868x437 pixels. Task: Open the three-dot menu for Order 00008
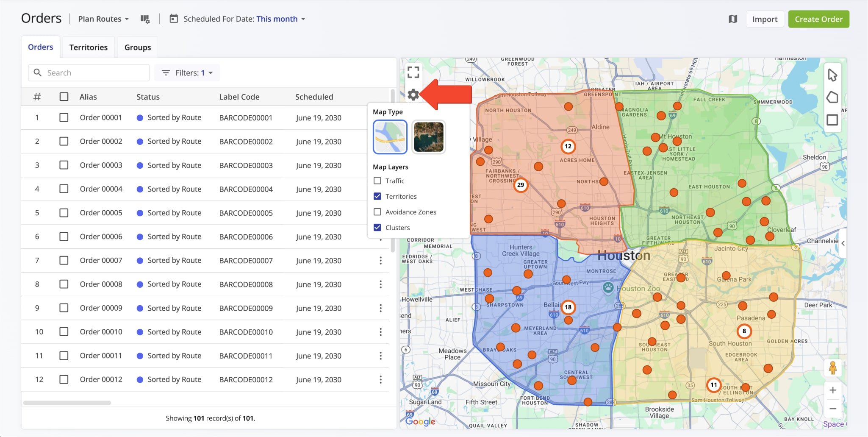coord(380,284)
